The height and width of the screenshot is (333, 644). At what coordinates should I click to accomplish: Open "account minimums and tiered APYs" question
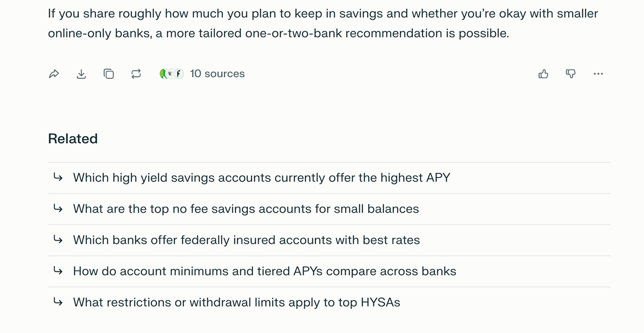pos(265,271)
